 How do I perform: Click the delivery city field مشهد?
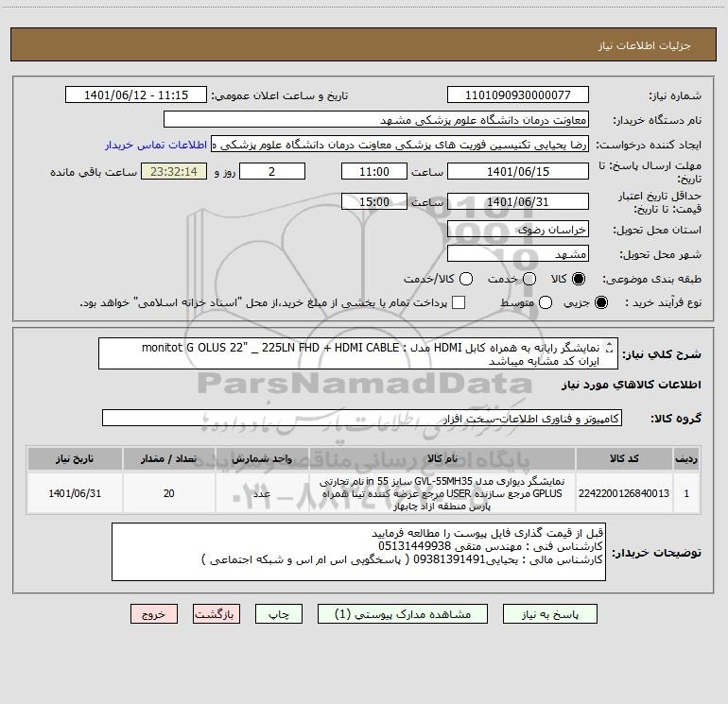coord(518,254)
